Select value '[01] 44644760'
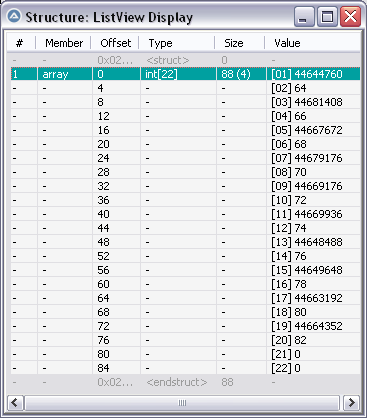The width and height of the screenshot is (367, 418). pos(307,74)
